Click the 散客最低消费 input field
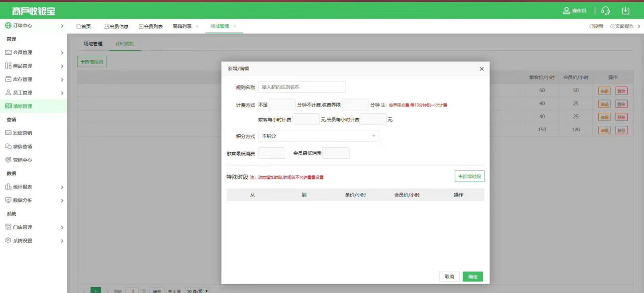 pos(272,153)
